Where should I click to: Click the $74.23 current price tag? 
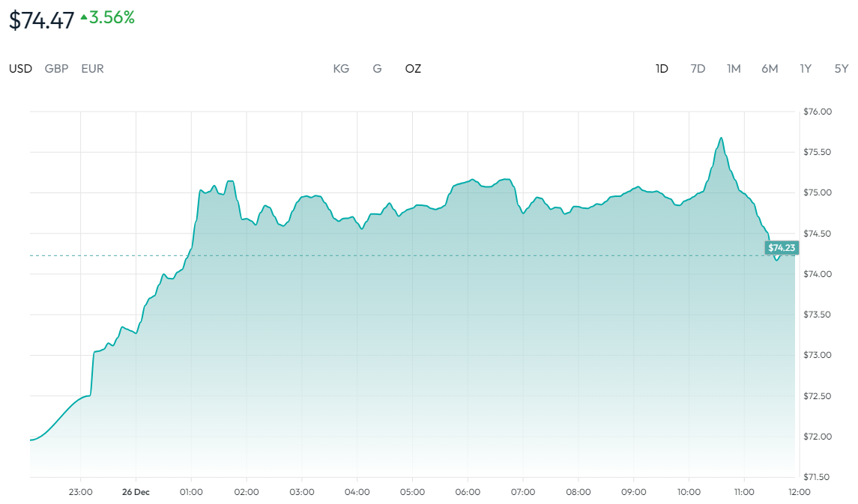[x=781, y=247]
